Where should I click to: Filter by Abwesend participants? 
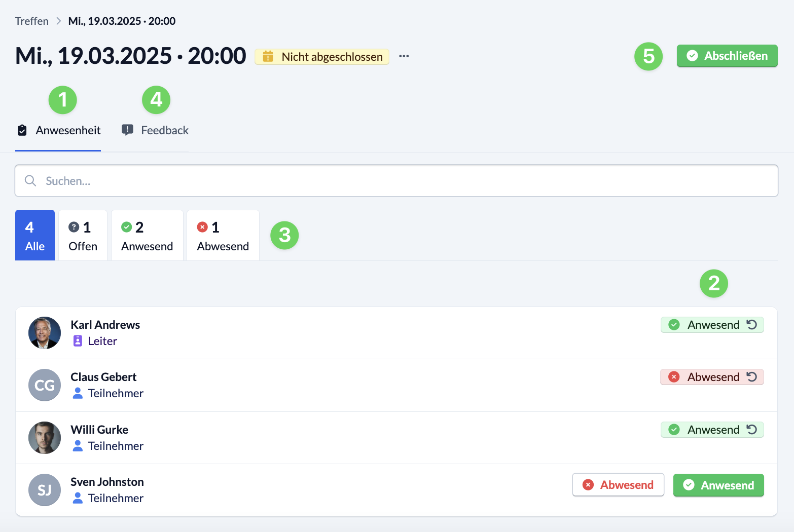(223, 236)
